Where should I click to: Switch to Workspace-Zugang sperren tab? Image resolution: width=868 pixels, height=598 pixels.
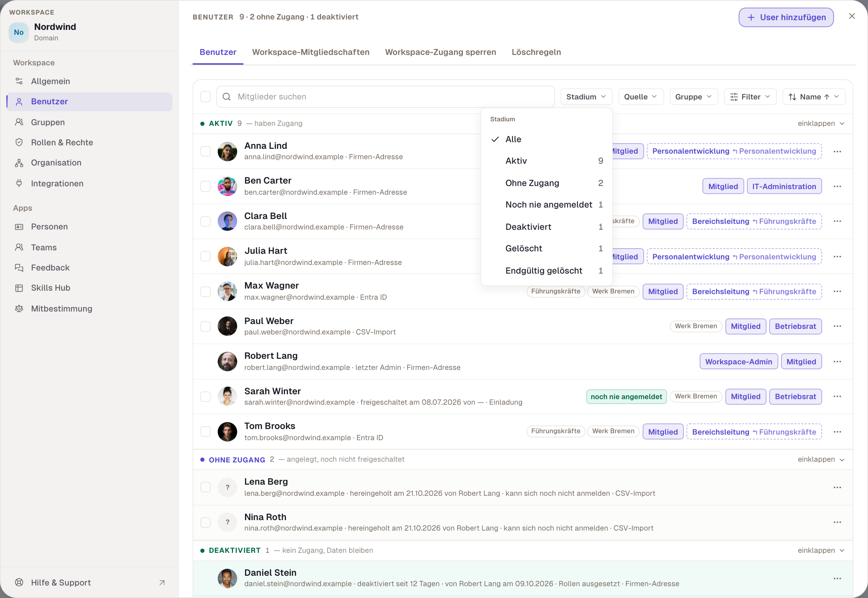coord(440,52)
